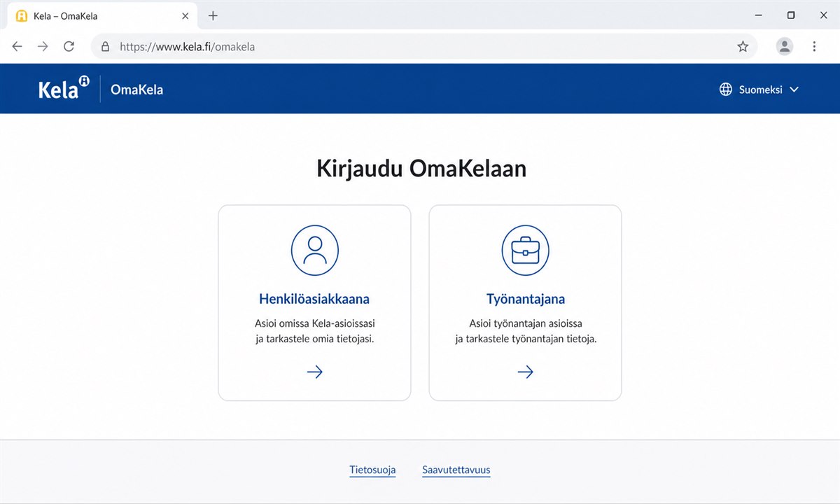Select the Henkilöasiakkaana heading link
Image resolution: width=840 pixels, height=504 pixels.
(314, 299)
